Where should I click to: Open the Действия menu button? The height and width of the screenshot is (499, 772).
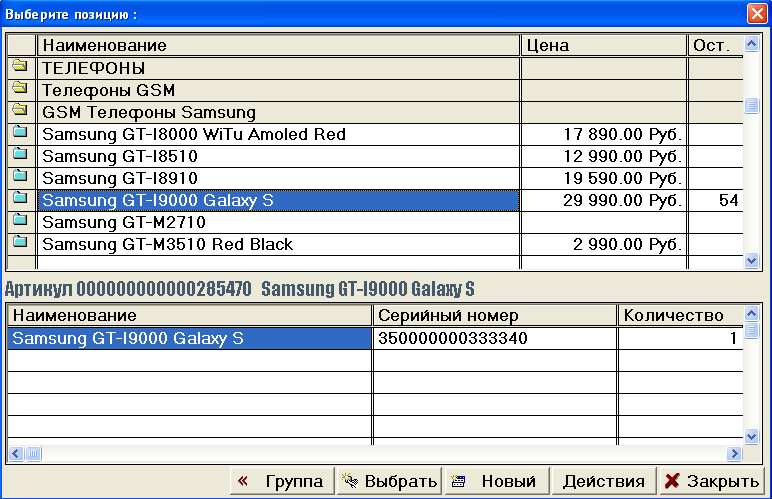tap(604, 481)
